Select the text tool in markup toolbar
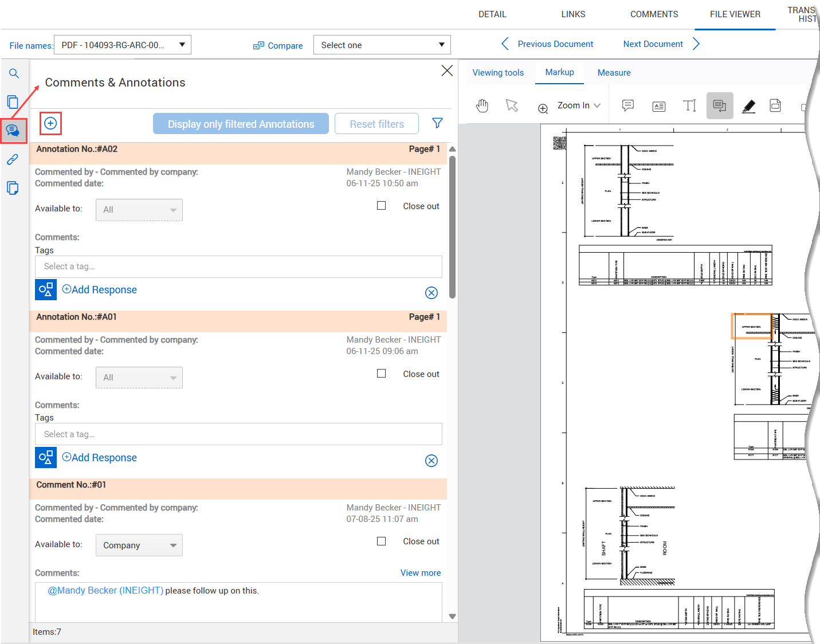The image size is (820, 644). [x=689, y=106]
